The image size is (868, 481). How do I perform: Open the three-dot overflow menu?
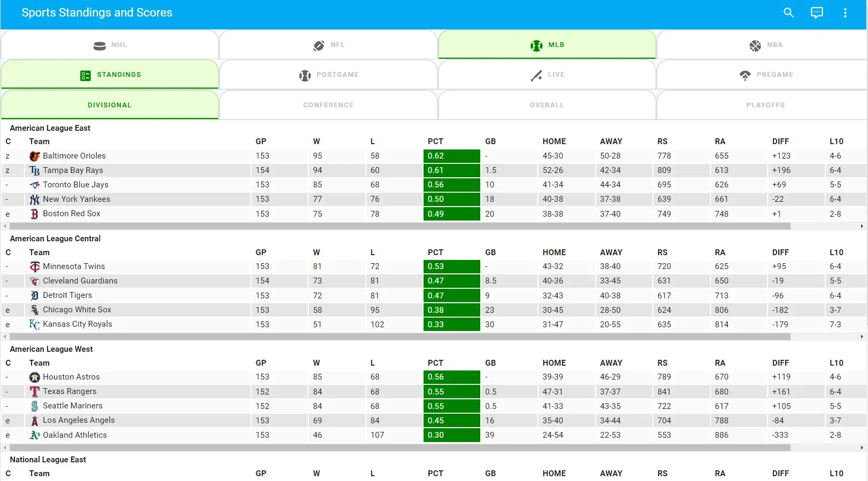845,13
